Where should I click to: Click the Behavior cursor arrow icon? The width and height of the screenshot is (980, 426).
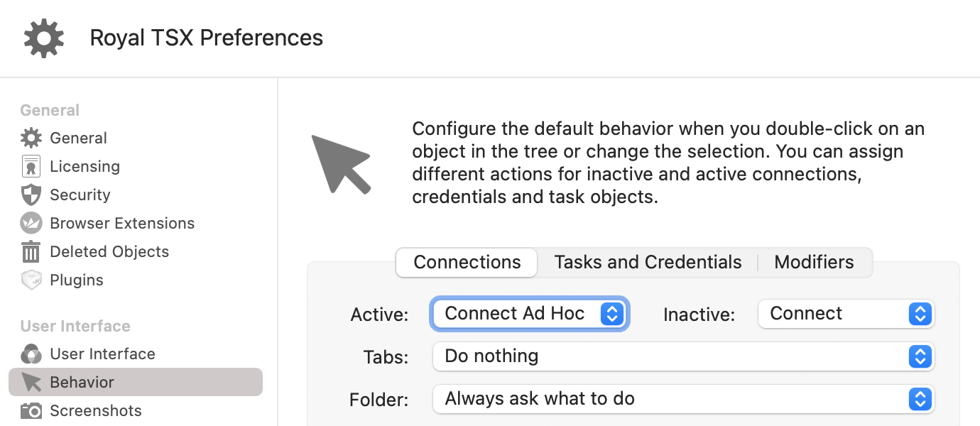pyautogui.click(x=31, y=382)
